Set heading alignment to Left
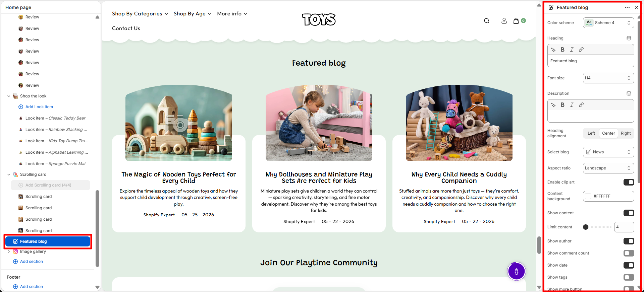 click(x=591, y=133)
